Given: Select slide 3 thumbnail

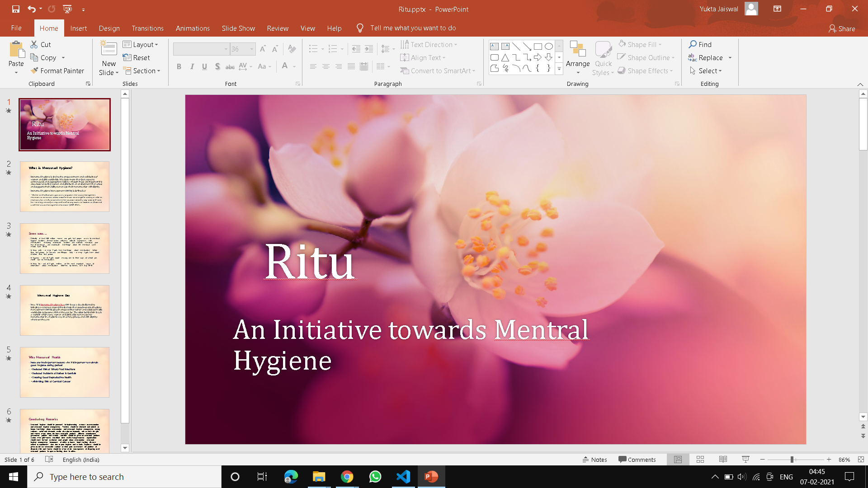Looking at the screenshot, I should click(x=65, y=249).
